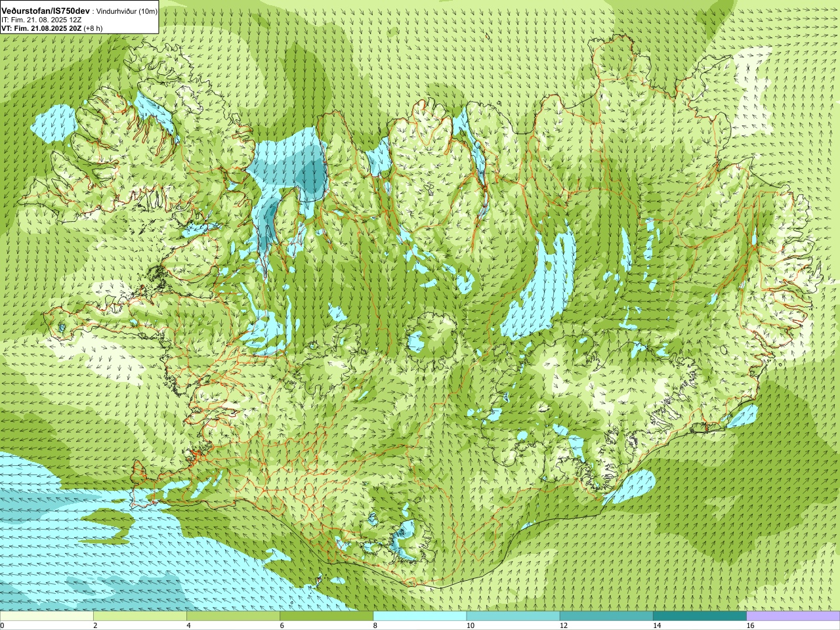Click the 10–12 m/s teal legend swatch

pyautogui.click(x=513, y=616)
